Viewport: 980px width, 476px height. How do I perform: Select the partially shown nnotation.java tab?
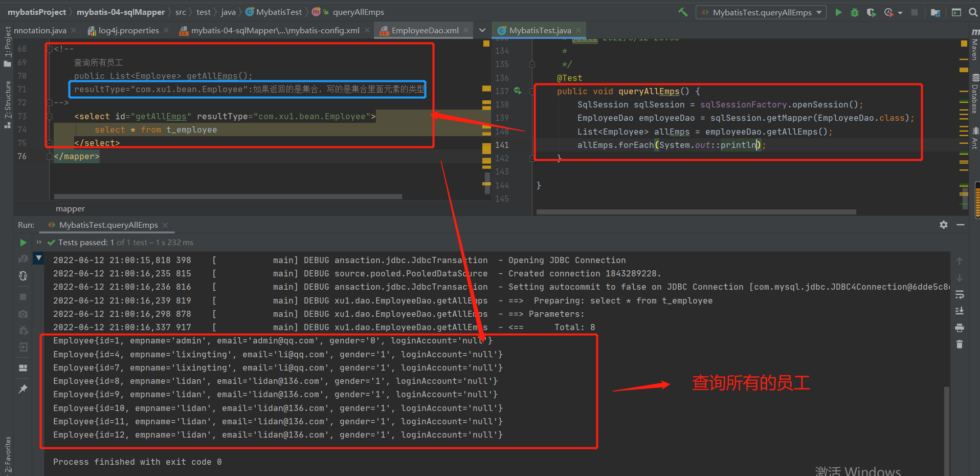click(x=40, y=31)
